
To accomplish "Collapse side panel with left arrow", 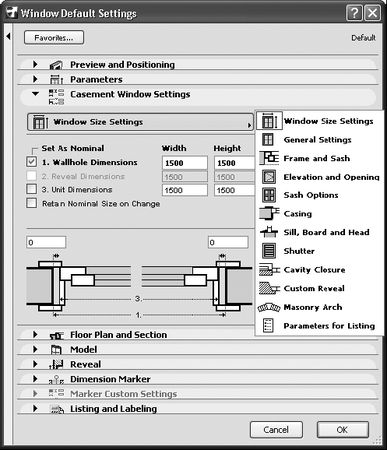I will click(x=8, y=36).
